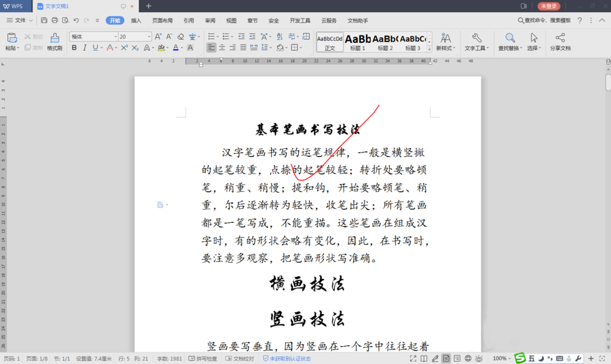The height and width of the screenshot is (364, 611).
Task: Toggle center text alignment
Action: coord(222,48)
